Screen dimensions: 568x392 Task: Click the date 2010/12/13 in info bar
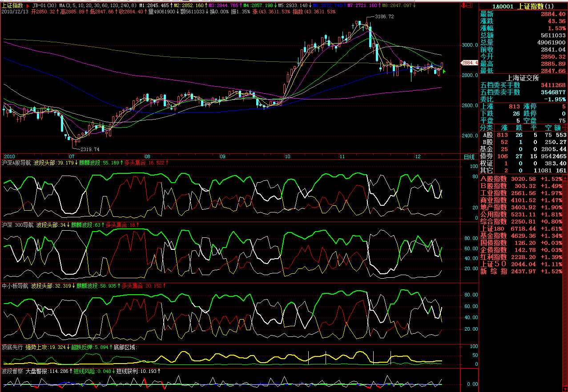15,12
